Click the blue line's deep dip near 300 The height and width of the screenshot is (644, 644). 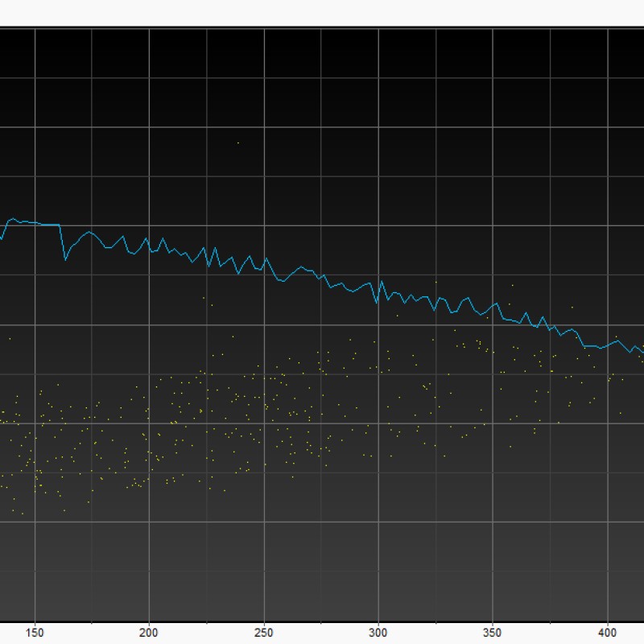(377, 303)
